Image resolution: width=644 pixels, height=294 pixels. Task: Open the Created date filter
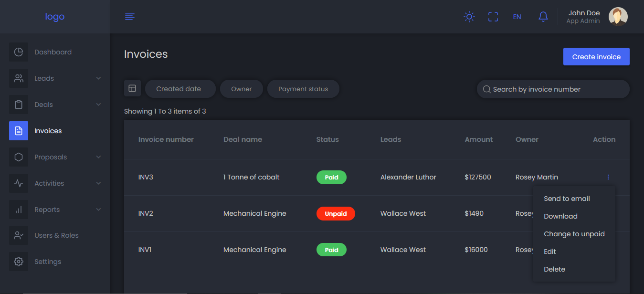pos(179,89)
